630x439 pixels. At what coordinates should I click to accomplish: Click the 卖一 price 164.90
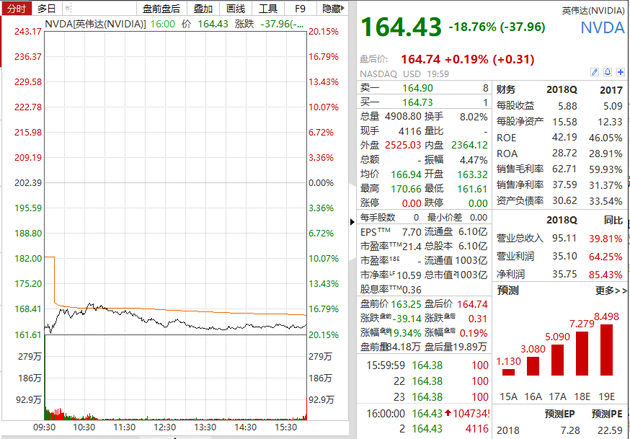(418, 88)
